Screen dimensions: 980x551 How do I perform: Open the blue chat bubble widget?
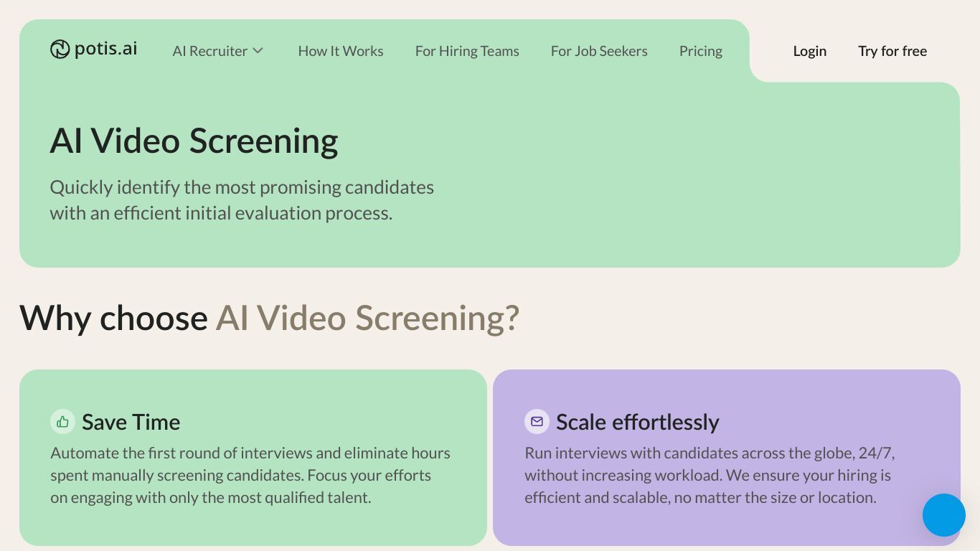(x=943, y=515)
